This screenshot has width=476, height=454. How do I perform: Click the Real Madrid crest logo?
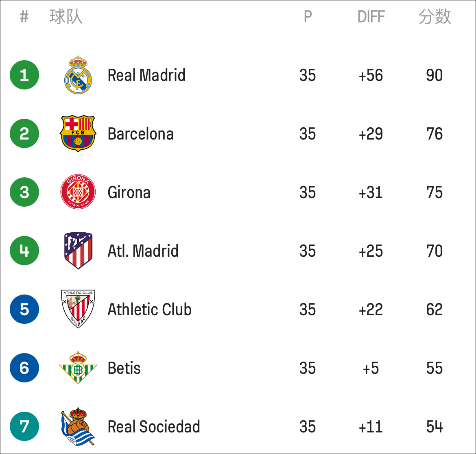[78, 75]
